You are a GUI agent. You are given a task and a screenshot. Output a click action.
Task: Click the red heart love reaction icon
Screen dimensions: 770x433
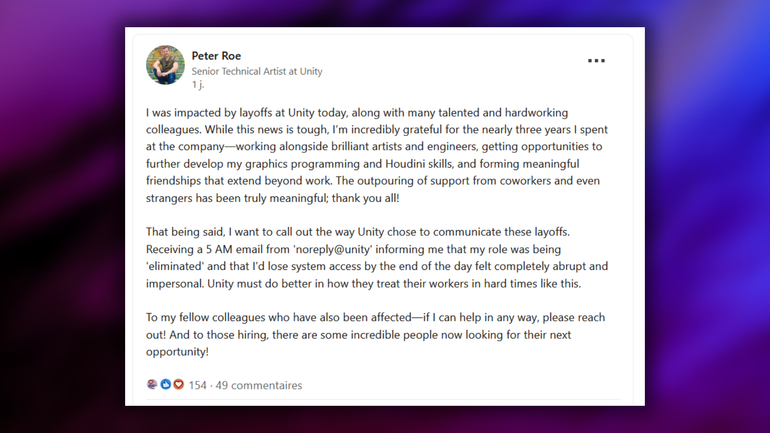click(179, 385)
